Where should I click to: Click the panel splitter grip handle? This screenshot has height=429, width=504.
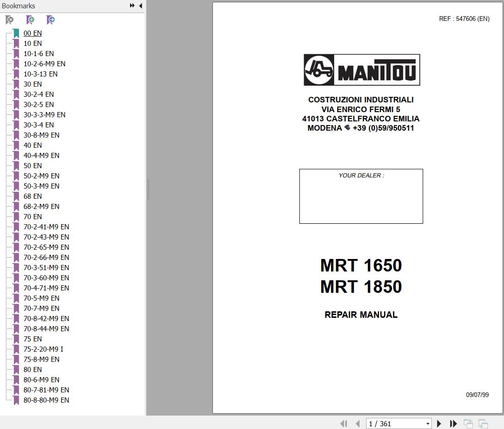[148, 190]
